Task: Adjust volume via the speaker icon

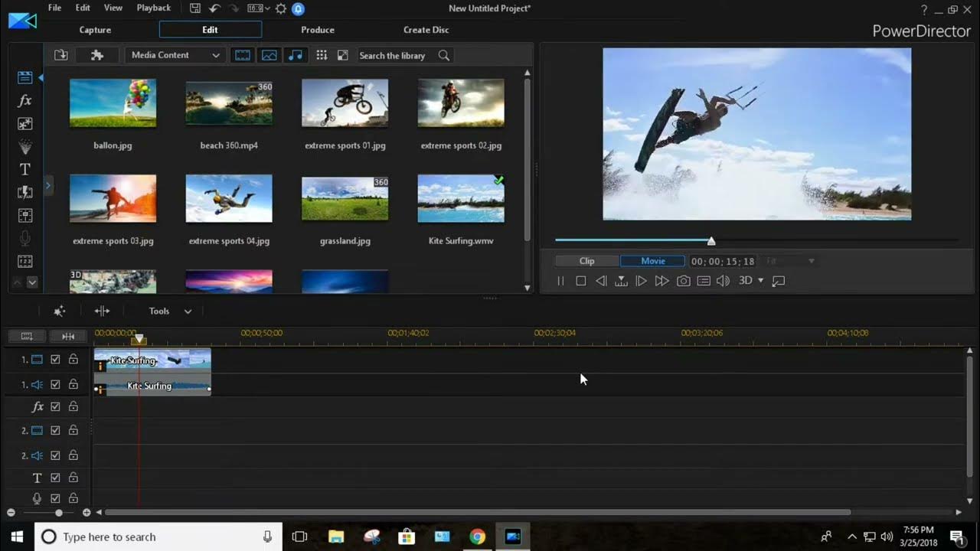Action: click(x=723, y=281)
